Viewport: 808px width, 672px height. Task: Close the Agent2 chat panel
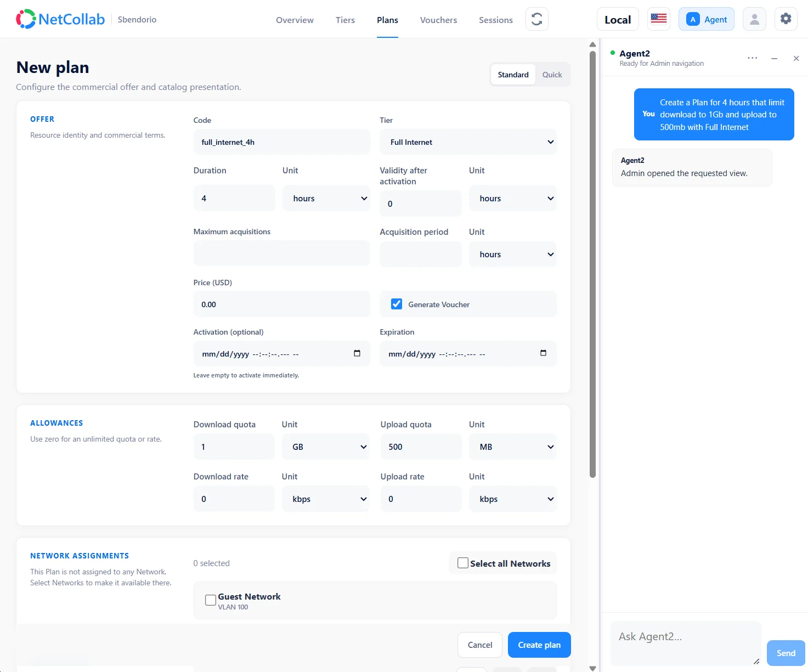[796, 58]
